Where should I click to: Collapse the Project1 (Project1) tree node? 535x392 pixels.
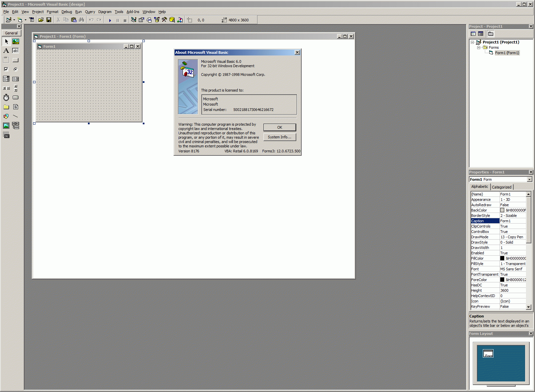[x=472, y=42]
